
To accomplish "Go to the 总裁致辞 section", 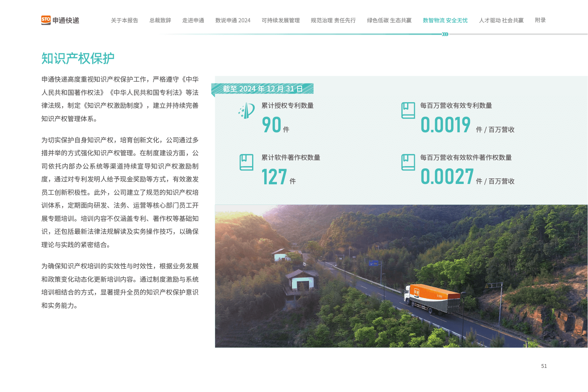I will (160, 20).
